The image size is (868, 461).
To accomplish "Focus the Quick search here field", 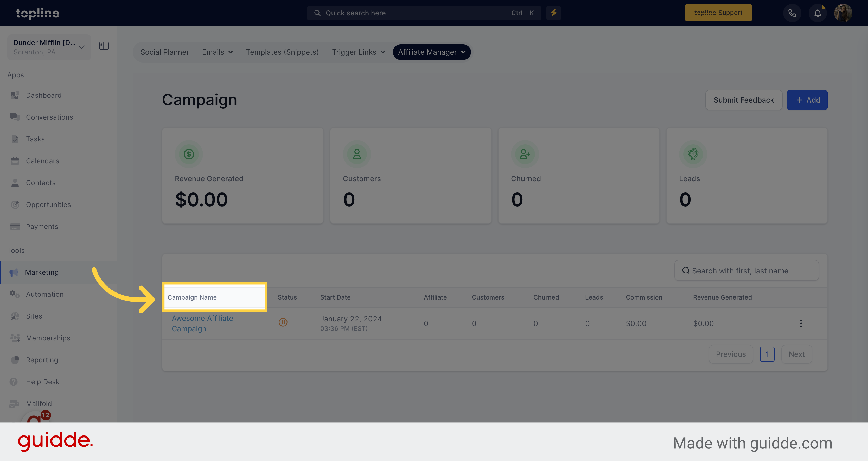I will [x=424, y=13].
